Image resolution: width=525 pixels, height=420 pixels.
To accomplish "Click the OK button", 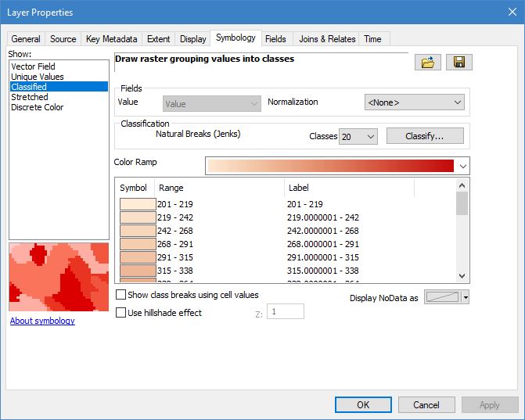I will click(363, 405).
